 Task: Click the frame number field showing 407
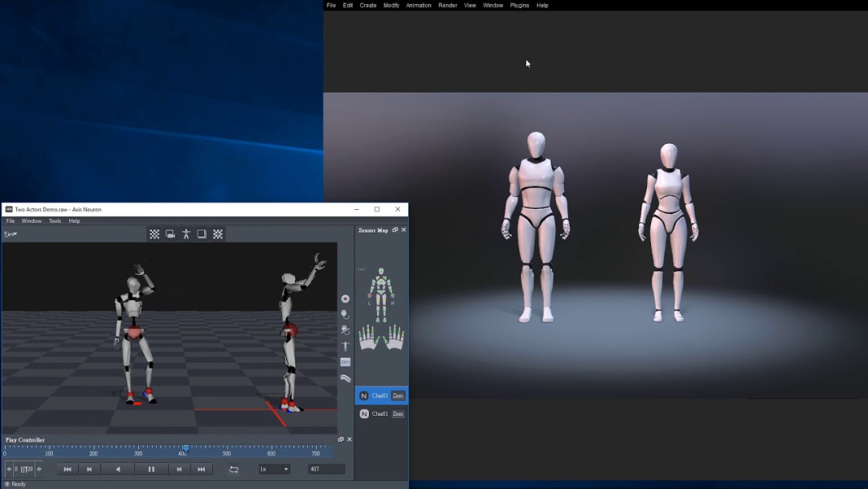coord(326,469)
